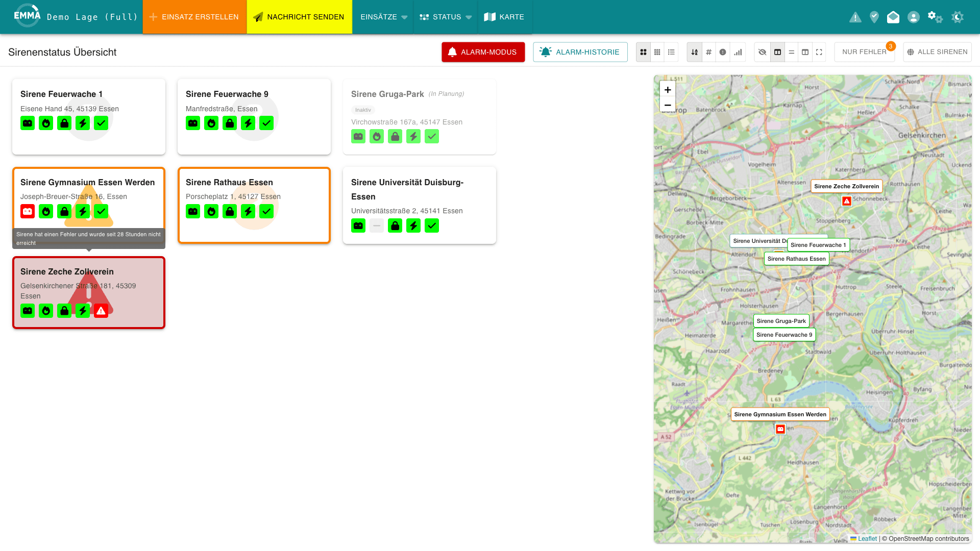
Task: Click the warning triangle icon in header
Action: [x=855, y=17]
